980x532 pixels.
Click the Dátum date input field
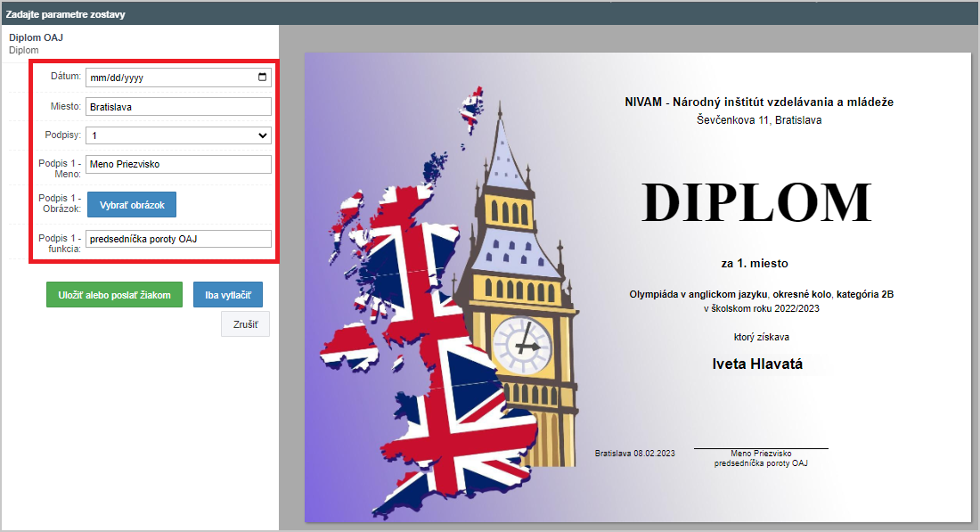(x=178, y=78)
